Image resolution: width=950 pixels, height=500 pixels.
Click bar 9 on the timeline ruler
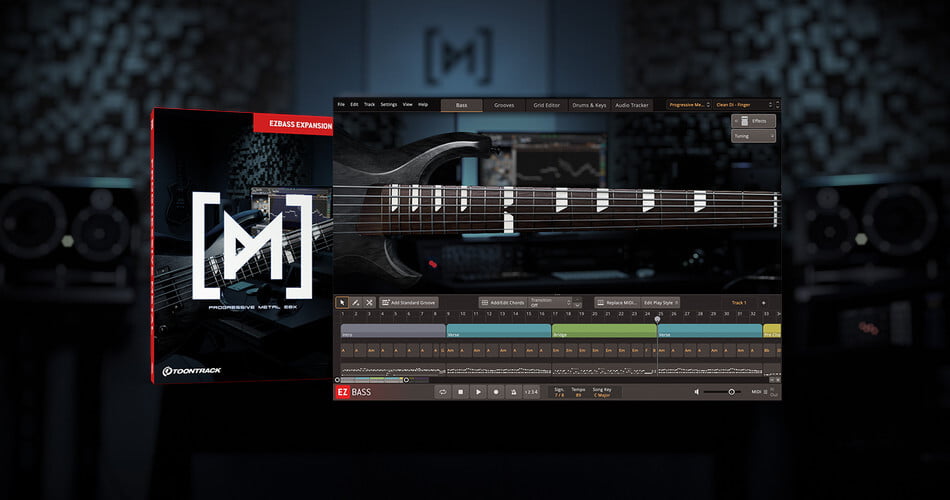[449, 314]
